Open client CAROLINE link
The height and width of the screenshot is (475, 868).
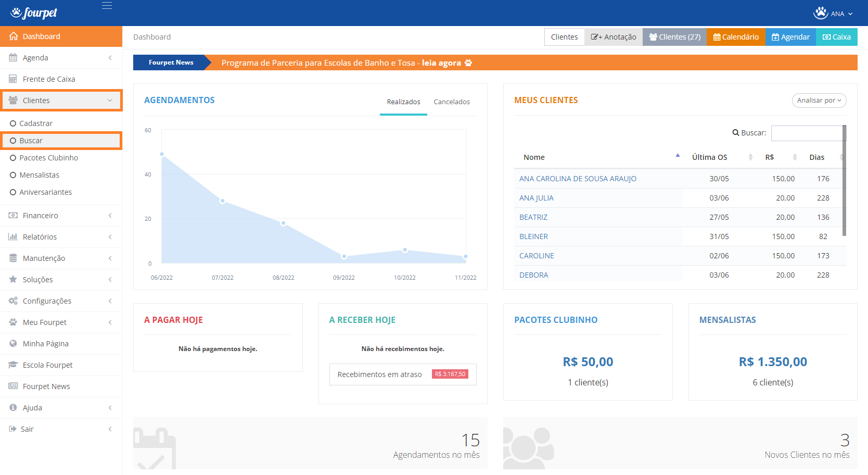[x=537, y=256]
